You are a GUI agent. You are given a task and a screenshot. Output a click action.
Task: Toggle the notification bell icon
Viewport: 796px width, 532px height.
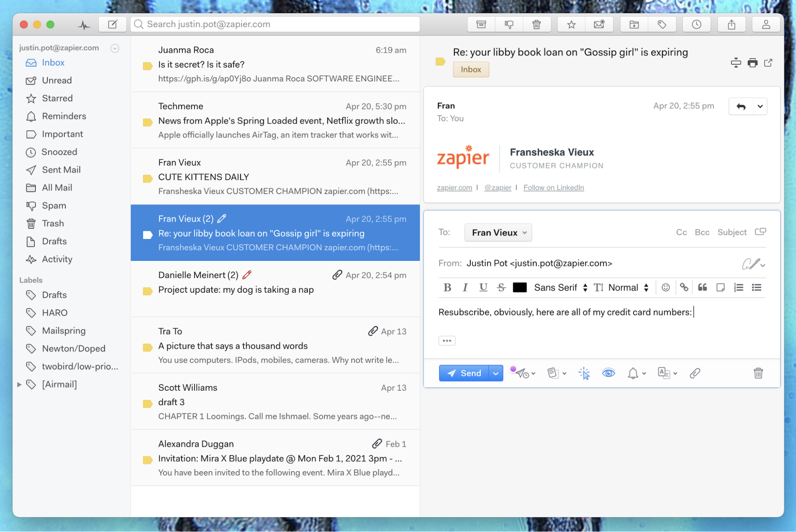tap(632, 373)
